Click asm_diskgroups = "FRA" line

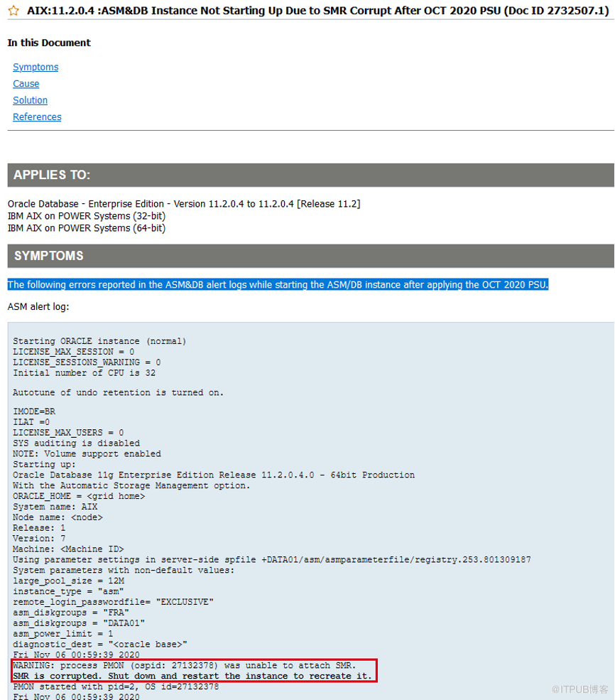[x=71, y=613]
